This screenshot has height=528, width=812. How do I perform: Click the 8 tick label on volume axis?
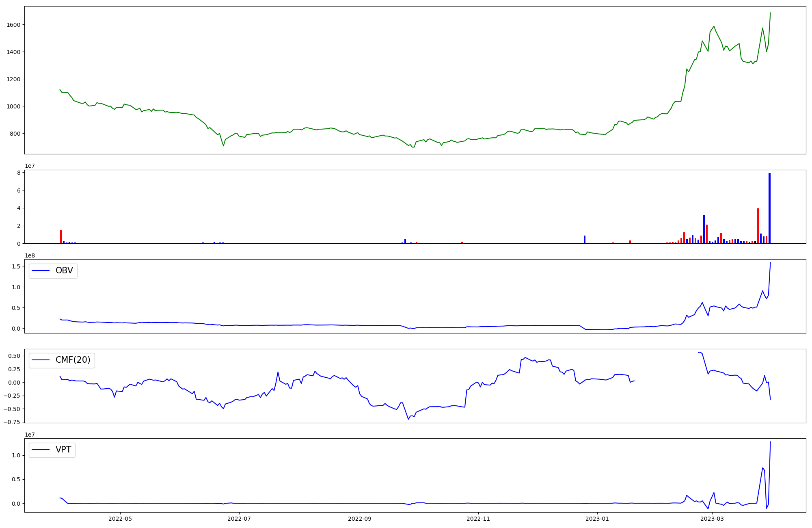19,173
